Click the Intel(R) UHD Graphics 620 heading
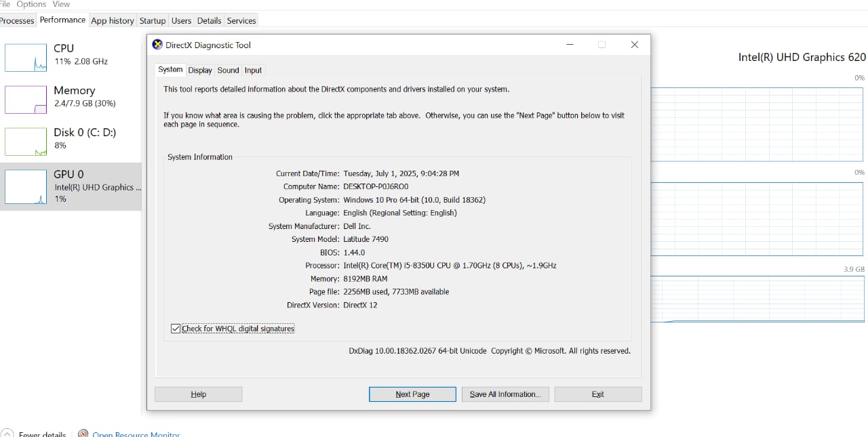Viewport: 868px width, 437px height. [x=802, y=58]
